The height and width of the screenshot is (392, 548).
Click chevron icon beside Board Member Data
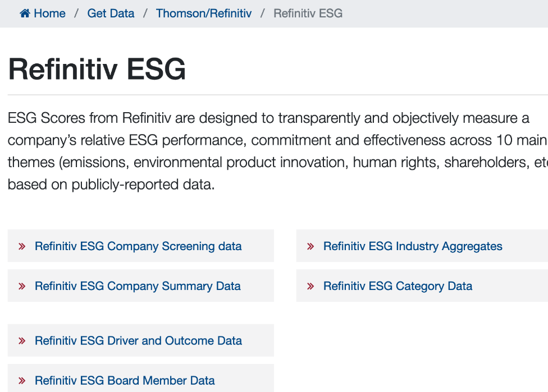[22, 380]
